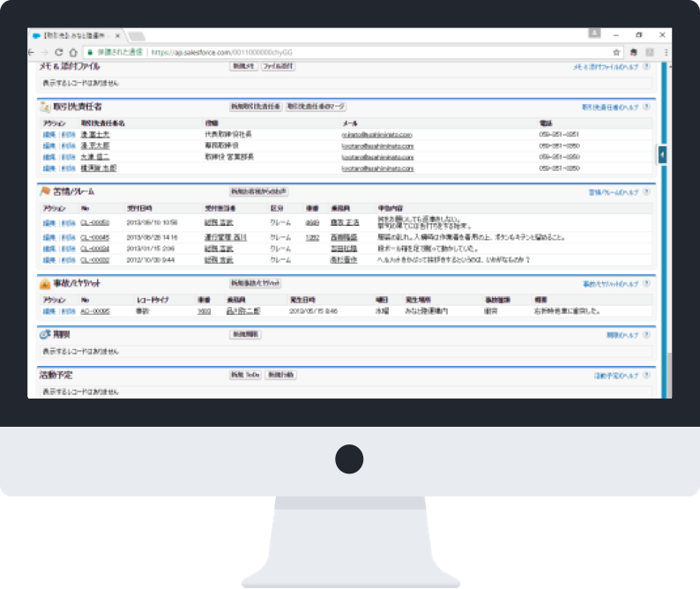The width and height of the screenshot is (700, 589).
Task: Open help icon for 苦情/クレーム section
Action: click(646, 192)
